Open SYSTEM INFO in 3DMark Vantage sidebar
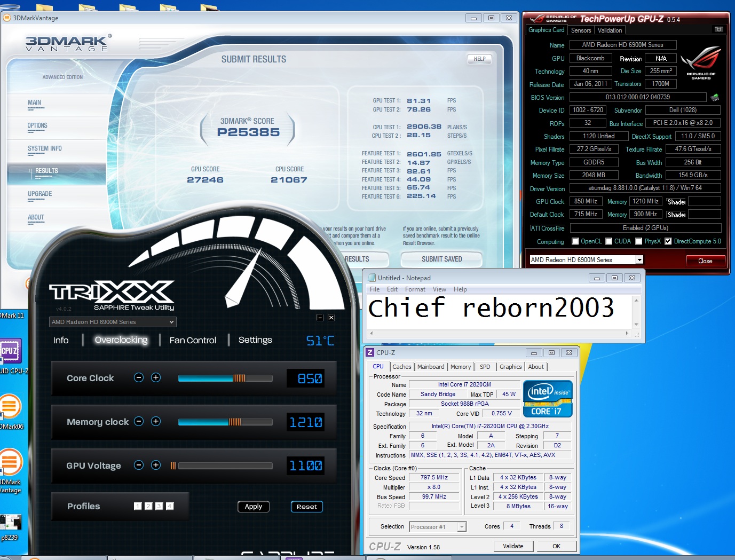735x560 pixels. [45, 148]
